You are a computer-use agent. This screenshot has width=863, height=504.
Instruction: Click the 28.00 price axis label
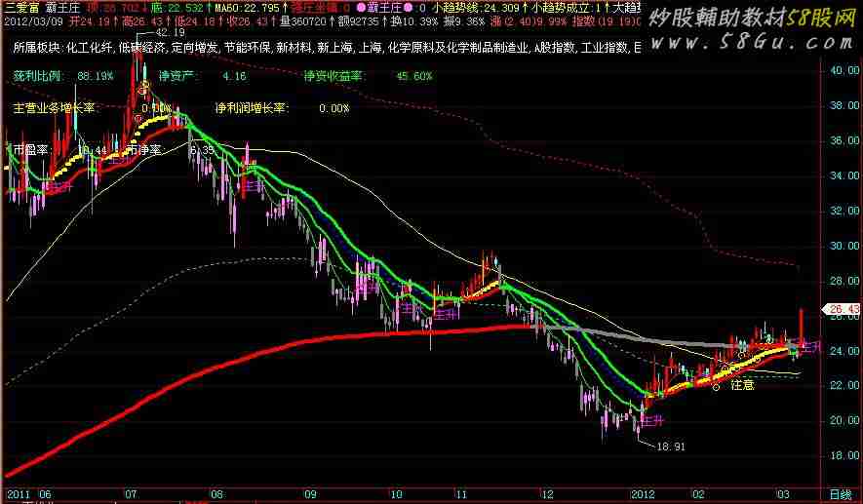click(x=843, y=281)
